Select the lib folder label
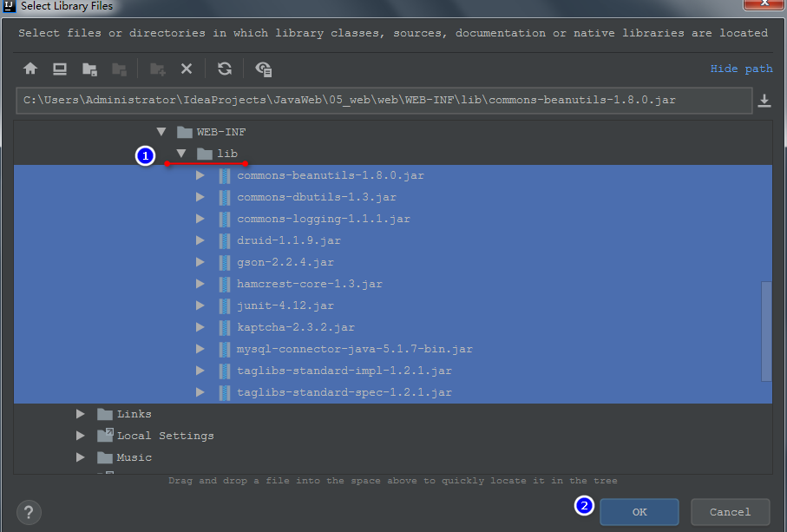The image size is (787, 532). pos(226,154)
